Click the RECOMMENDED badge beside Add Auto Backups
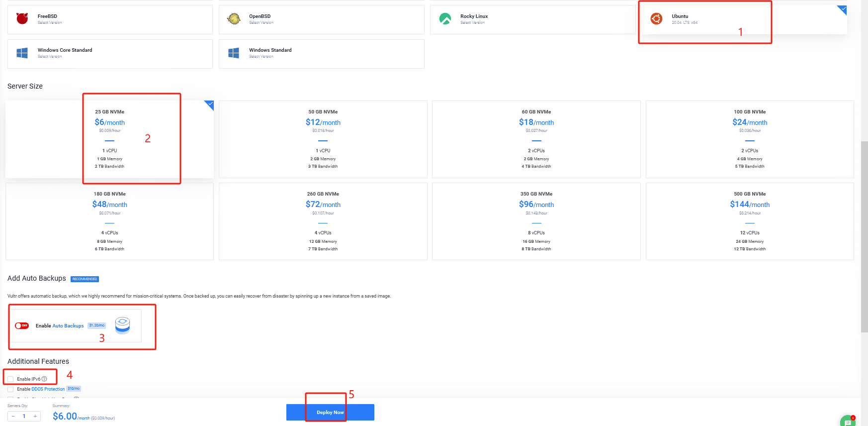 point(85,279)
